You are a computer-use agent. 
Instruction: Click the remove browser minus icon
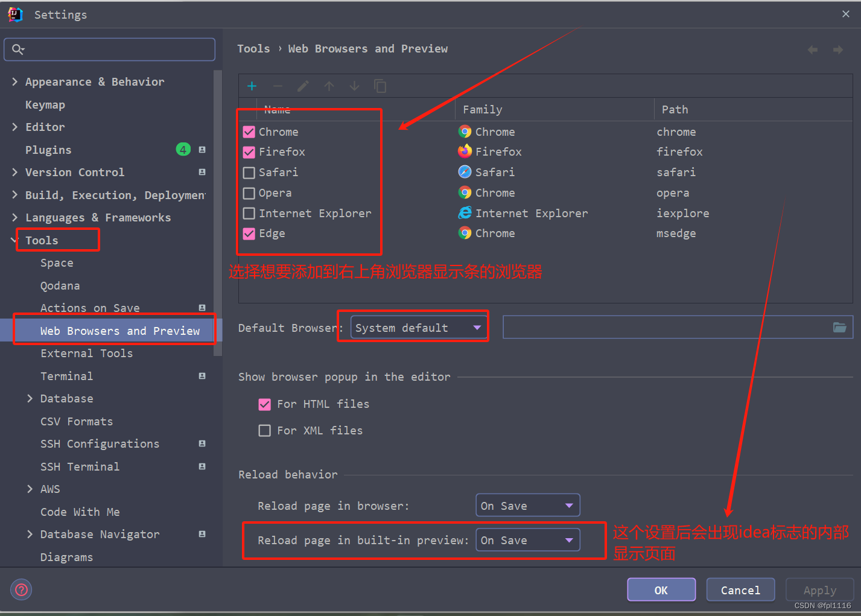278,86
